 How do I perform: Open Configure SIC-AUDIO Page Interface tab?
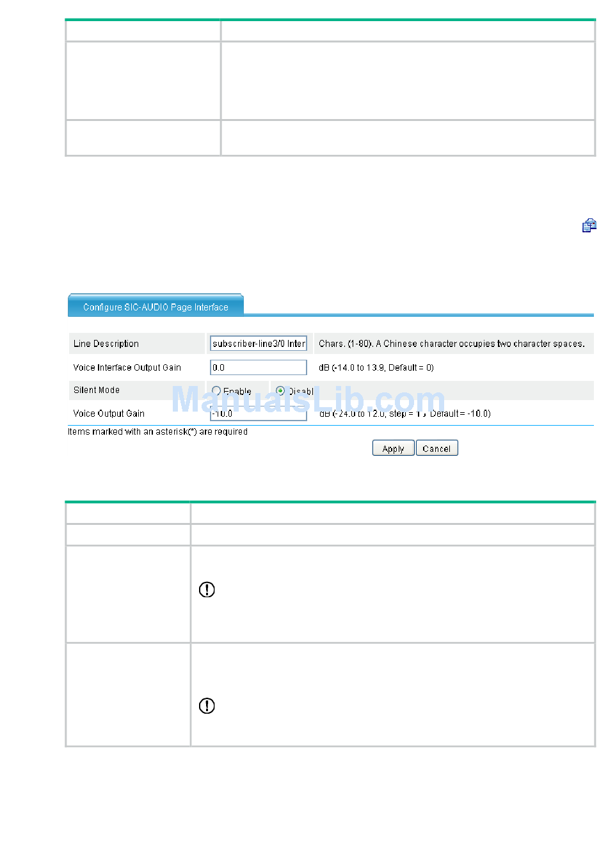[156, 307]
